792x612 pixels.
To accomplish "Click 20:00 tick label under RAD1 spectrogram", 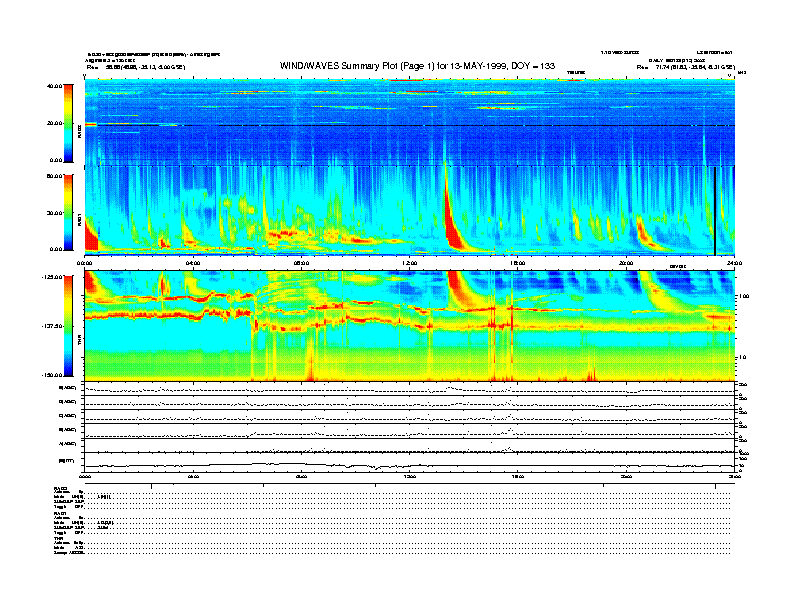I will point(626,263).
